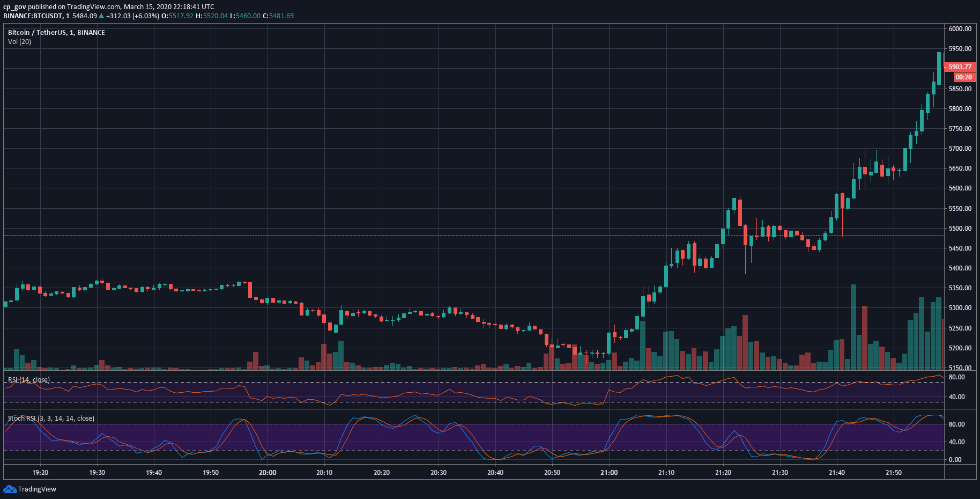
Task: Click the 21:00 time axis label
Action: tap(609, 473)
